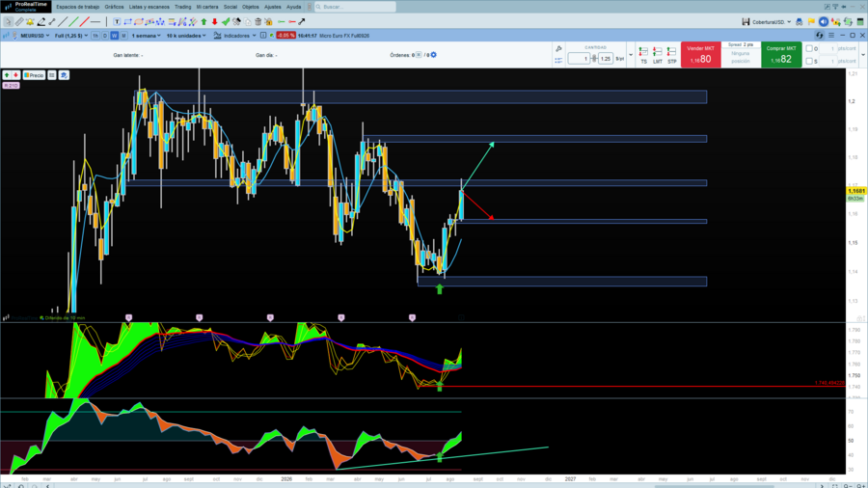Image resolution: width=868 pixels, height=488 pixels.
Task: Choose the red down arrow object
Action: click(x=215, y=21)
